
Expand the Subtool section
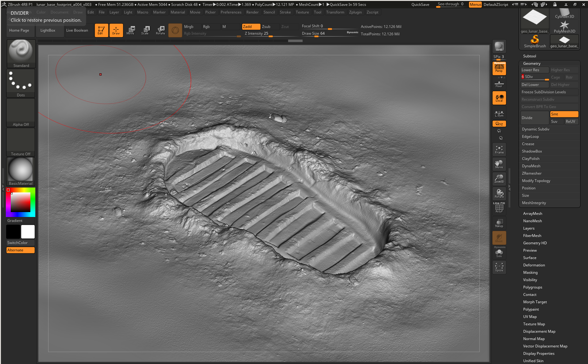(x=530, y=56)
